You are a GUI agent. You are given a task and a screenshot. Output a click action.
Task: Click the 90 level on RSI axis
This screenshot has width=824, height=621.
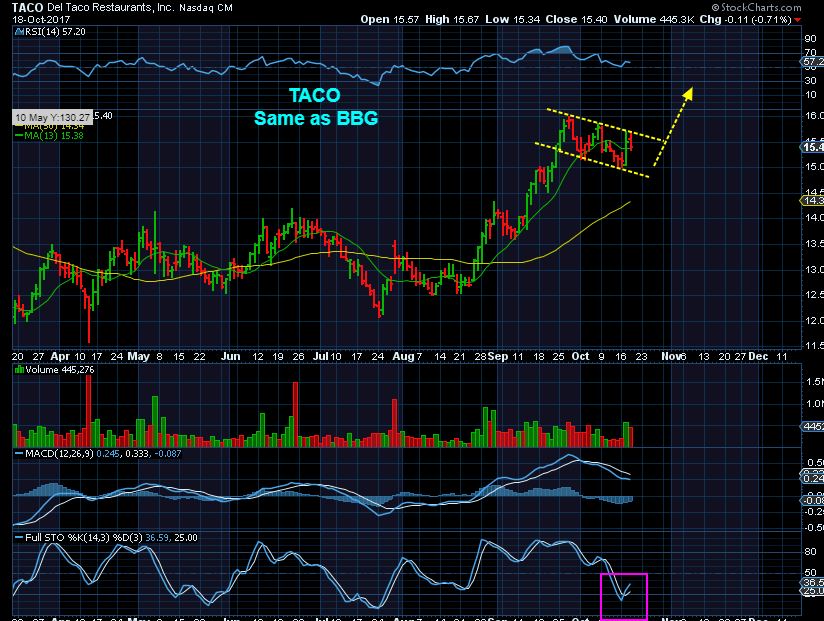tap(810, 38)
